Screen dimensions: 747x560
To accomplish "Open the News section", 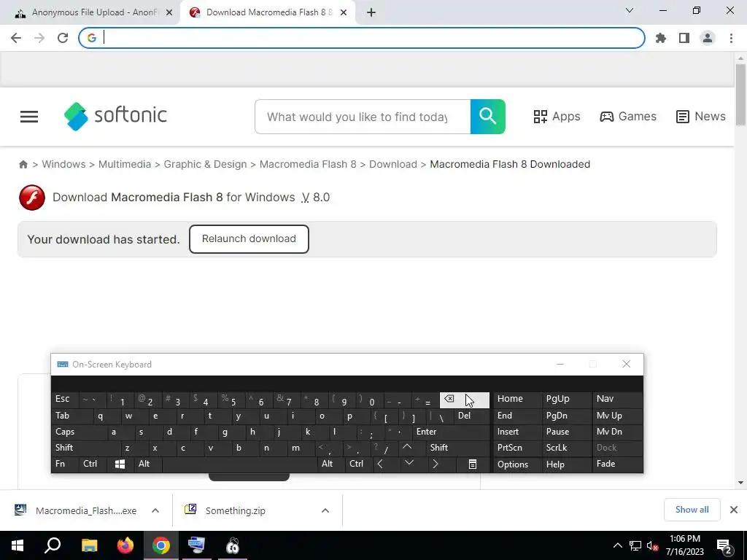I will pyautogui.click(x=701, y=117).
